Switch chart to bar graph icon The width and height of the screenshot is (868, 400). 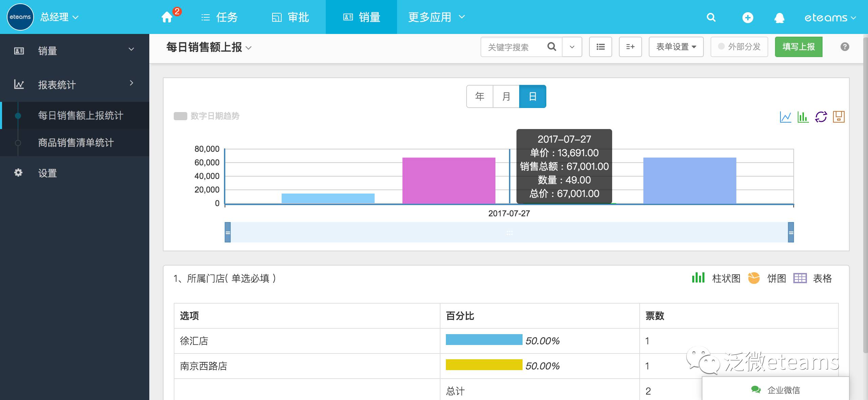(803, 117)
